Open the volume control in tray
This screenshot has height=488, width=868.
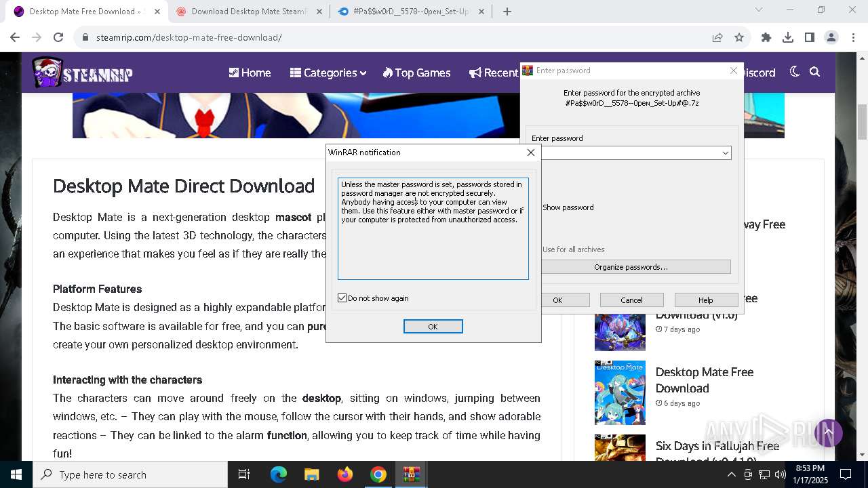pos(780,474)
